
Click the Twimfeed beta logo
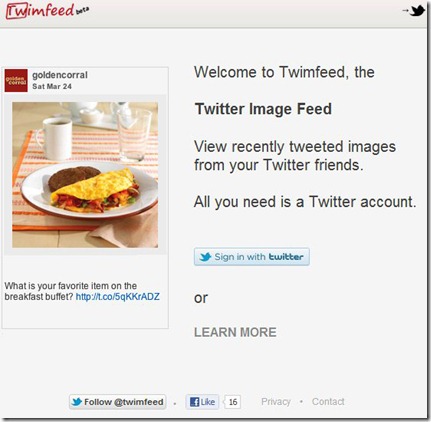point(48,10)
